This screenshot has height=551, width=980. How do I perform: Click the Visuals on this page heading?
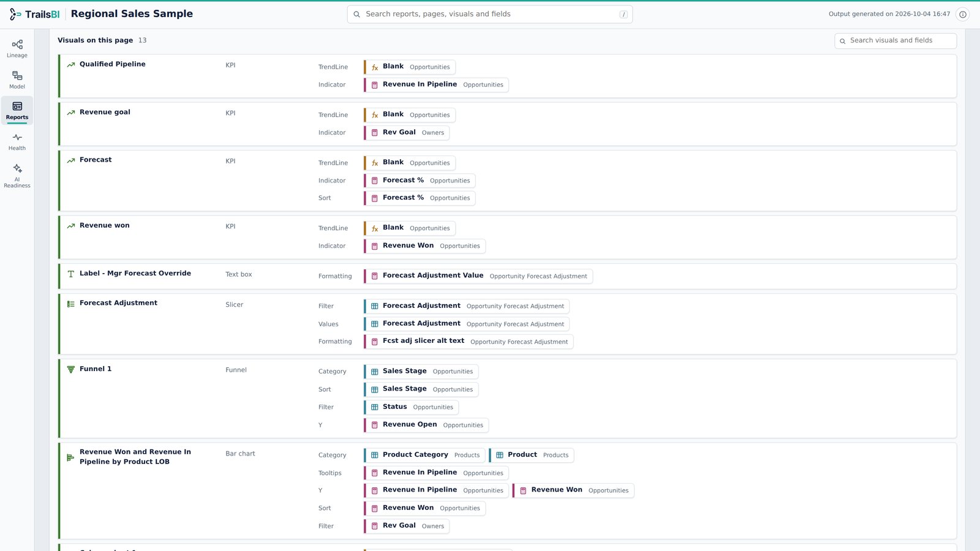pyautogui.click(x=95, y=40)
